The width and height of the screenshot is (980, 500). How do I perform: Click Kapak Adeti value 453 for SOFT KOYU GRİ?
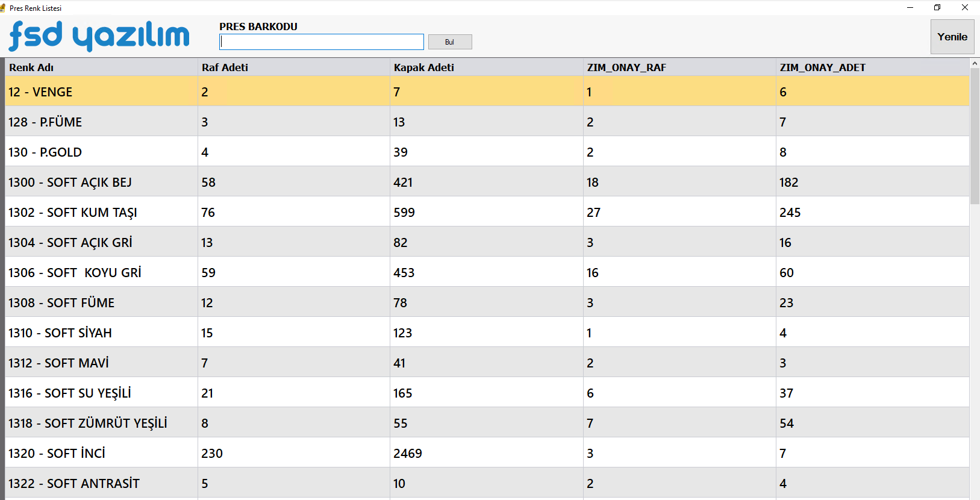pyautogui.click(x=404, y=273)
